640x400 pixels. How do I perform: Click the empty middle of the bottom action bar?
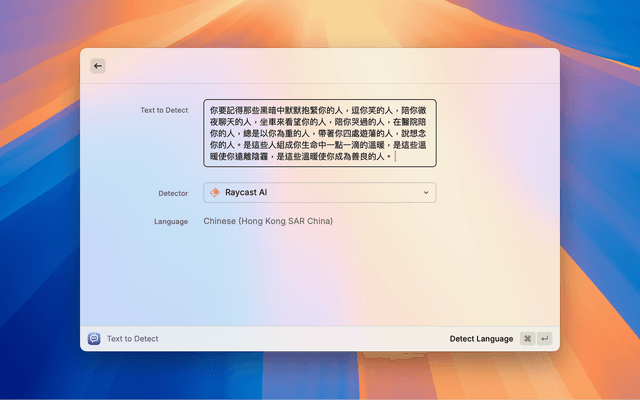pos(300,339)
